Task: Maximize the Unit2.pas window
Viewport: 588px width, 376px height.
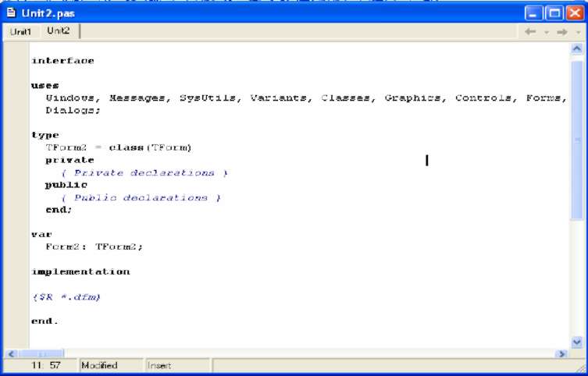Action: point(554,13)
